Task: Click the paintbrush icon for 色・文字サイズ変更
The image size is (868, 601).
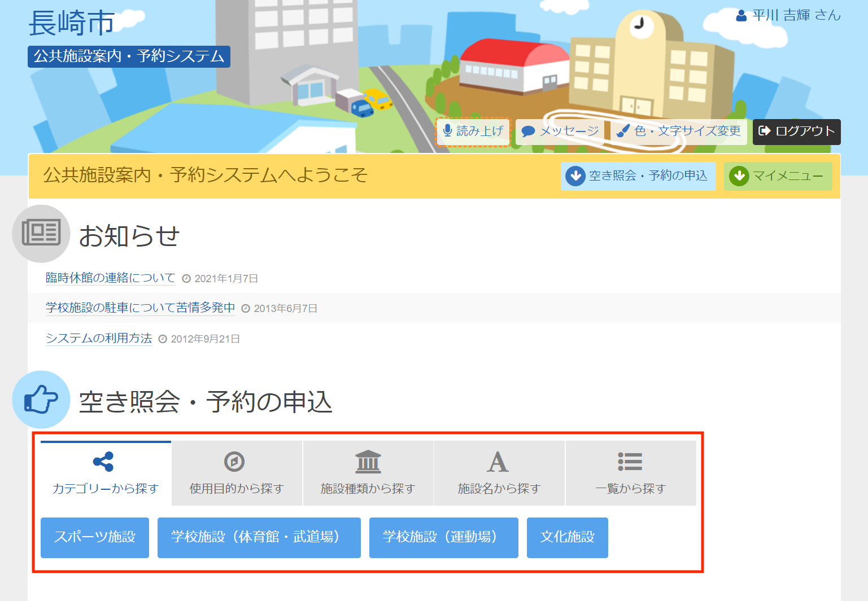Action: coord(623,131)
